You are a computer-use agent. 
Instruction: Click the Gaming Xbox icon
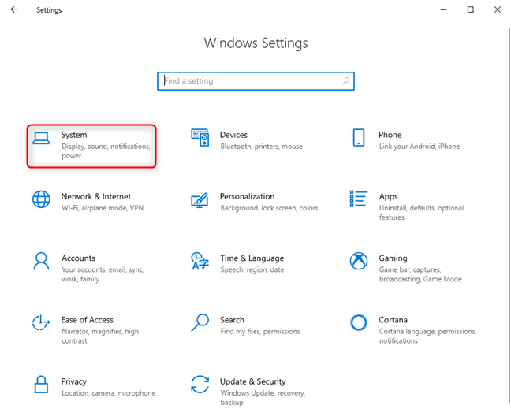coord(359,261)
